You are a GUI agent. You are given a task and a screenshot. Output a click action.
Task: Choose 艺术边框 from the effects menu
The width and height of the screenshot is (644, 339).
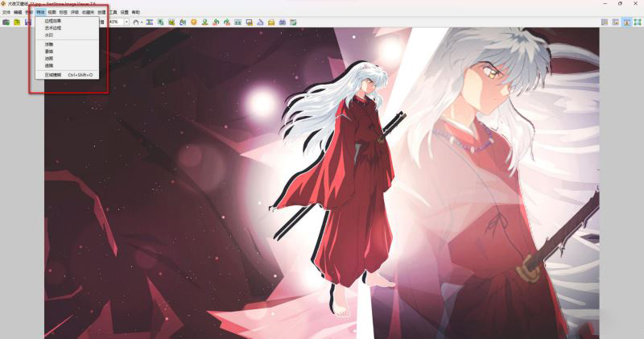(x=67, y=28)
